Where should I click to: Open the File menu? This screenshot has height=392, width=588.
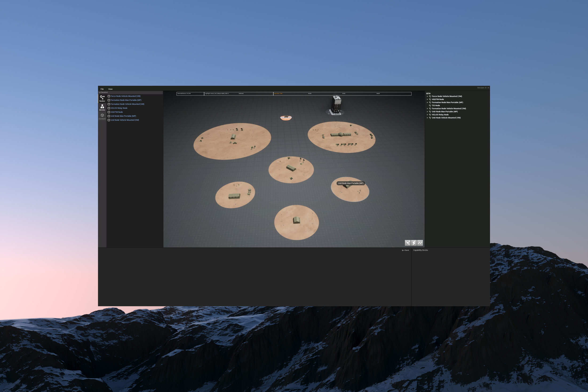point(102,89)
